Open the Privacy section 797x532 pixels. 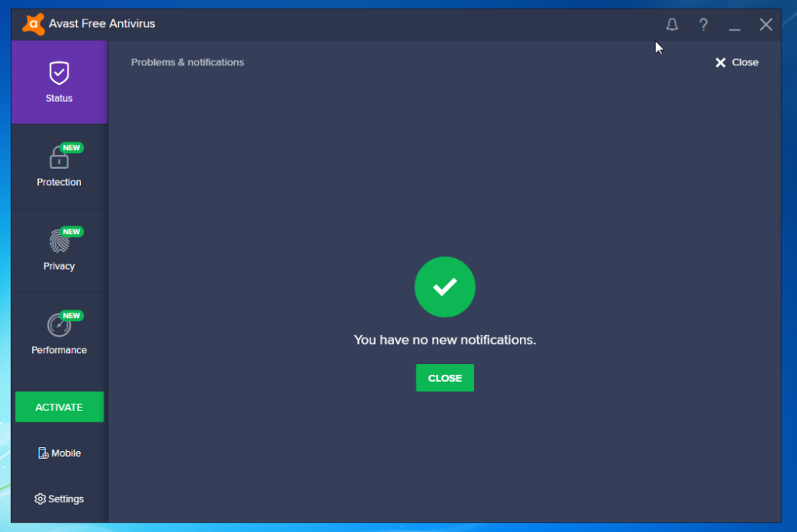click(x=59, y=250)
